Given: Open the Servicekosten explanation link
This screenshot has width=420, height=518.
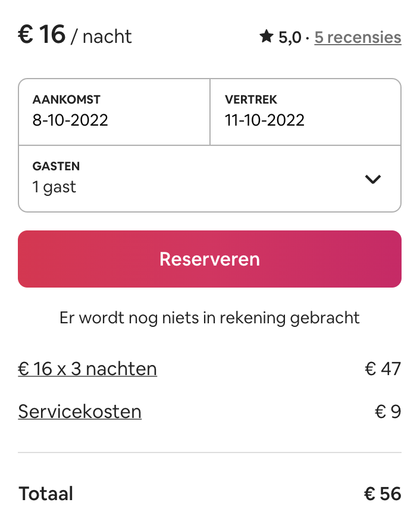Looking at the screenshot, I should click(80, 411).
